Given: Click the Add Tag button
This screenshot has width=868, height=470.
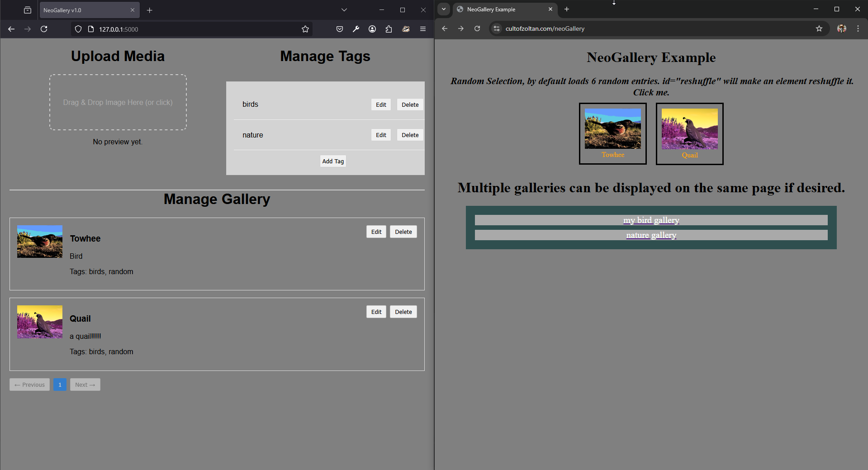Looking at the screenshot, I should 332,161.
